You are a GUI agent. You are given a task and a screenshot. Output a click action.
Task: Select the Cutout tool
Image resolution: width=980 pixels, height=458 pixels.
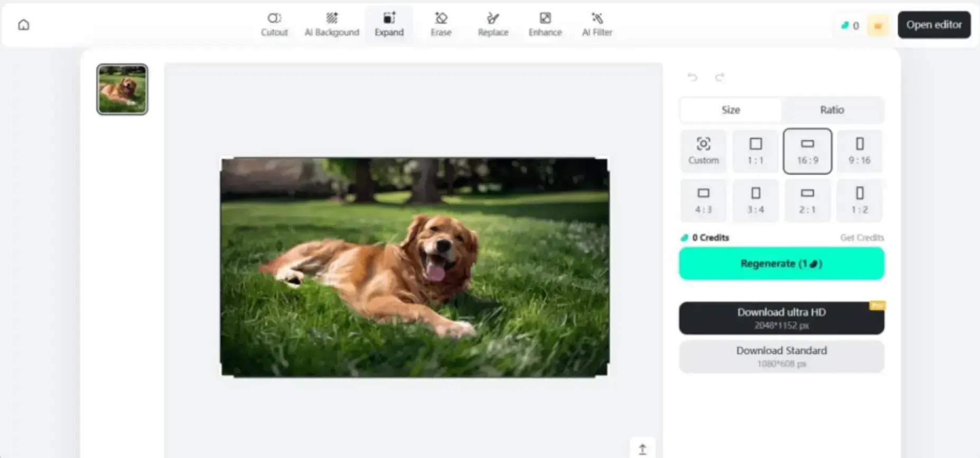point(274,24)
